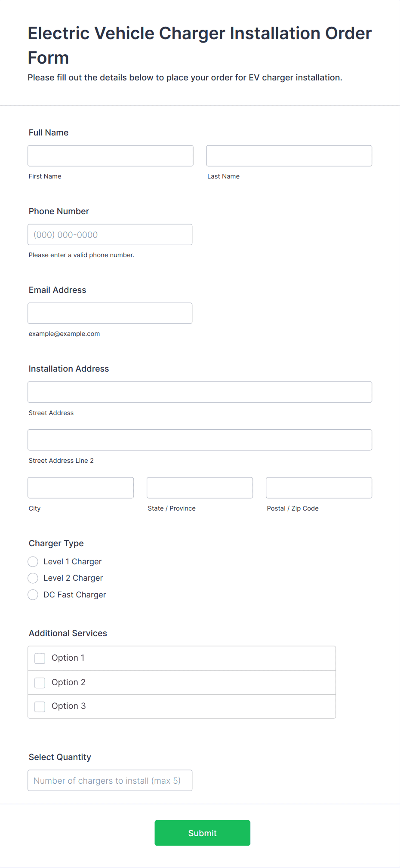The height and width of the screenshot is (868, 400).
Task: Select the Street Address field
Action: coord(200,392)
